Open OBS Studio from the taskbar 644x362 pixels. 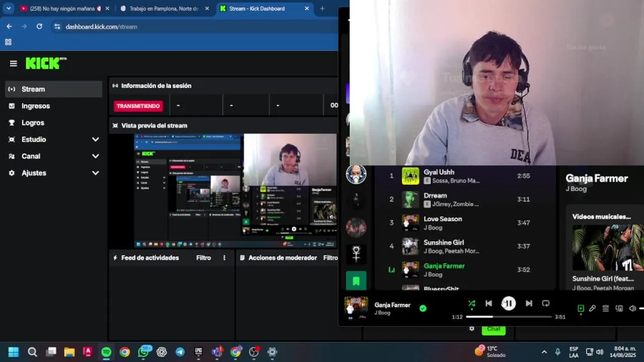click(254, 352)
